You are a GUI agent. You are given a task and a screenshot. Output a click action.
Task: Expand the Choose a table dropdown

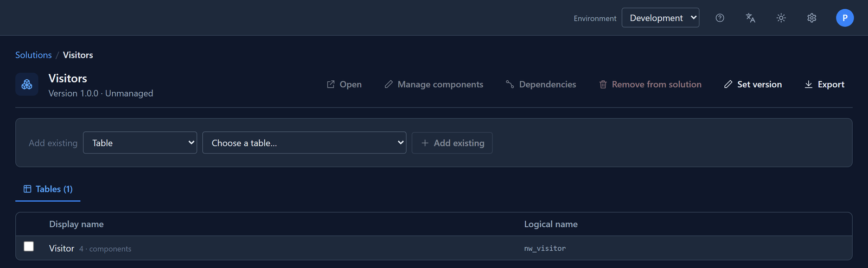304,143
